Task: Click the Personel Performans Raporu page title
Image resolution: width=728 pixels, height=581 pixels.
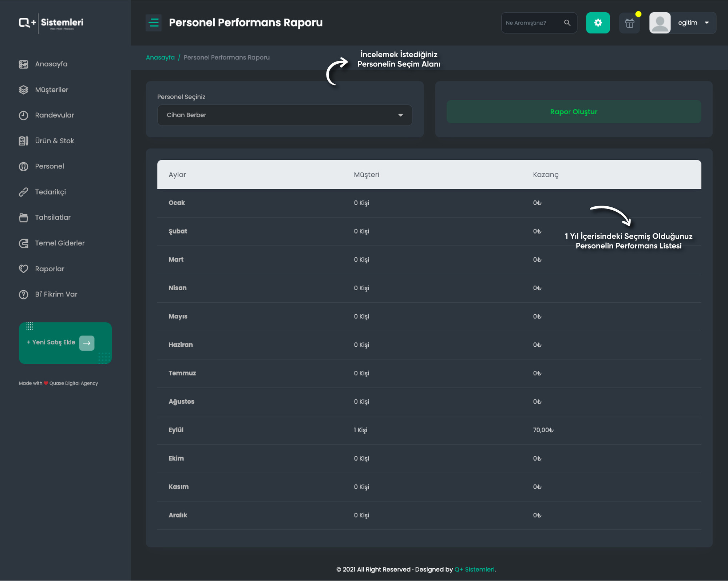Action: [x=246, y=23]
